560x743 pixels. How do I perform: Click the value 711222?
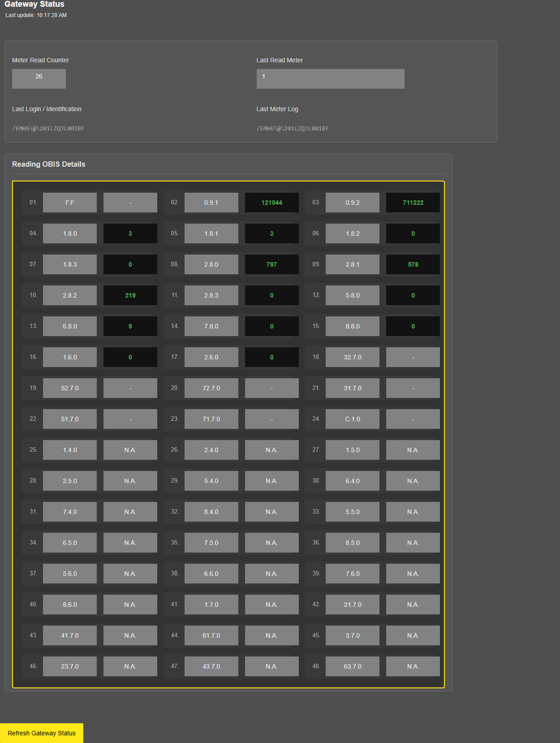pyautogui.click(x=413, y=203)
